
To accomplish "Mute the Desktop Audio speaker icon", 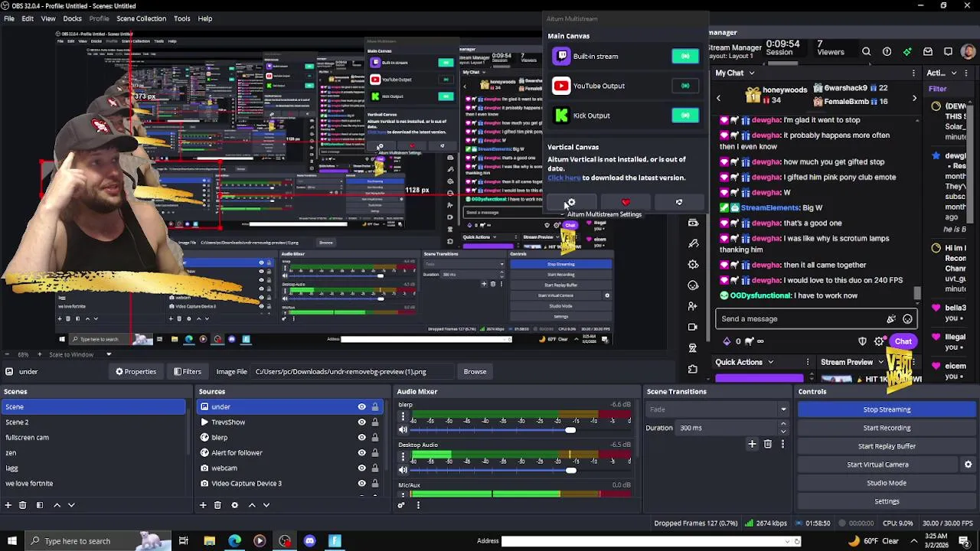I will [403, 470].
